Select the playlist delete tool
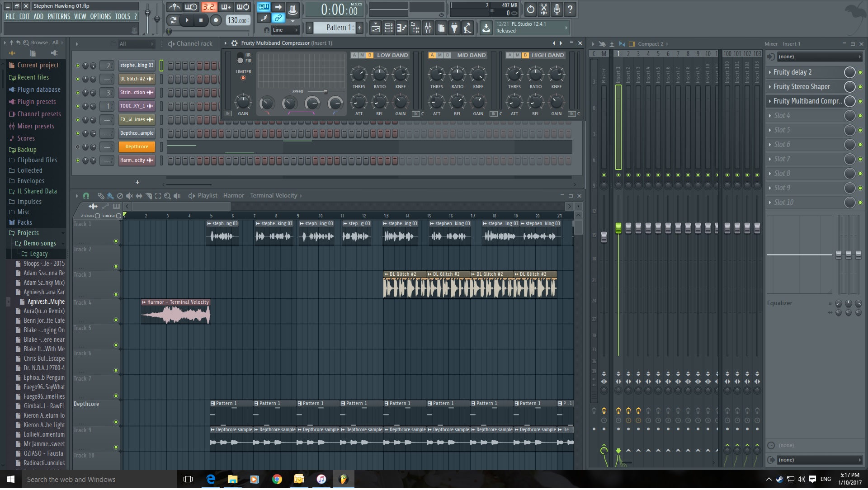 click(x=120, y=196)
